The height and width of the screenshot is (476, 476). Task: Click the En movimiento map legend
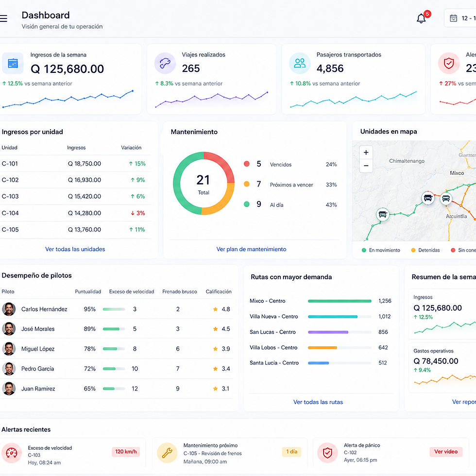click(x=381, y=250)
